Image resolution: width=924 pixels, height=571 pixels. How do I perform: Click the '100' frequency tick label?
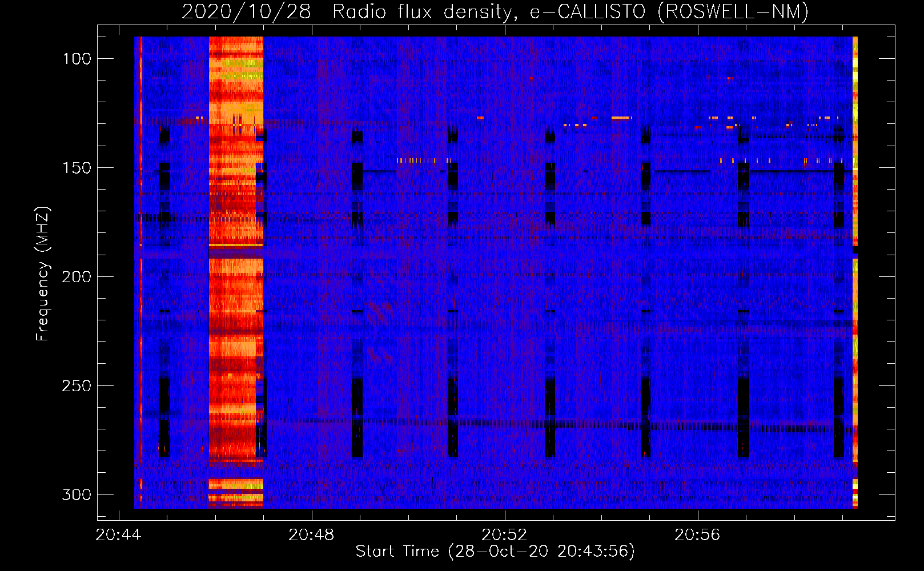point(77,59)
